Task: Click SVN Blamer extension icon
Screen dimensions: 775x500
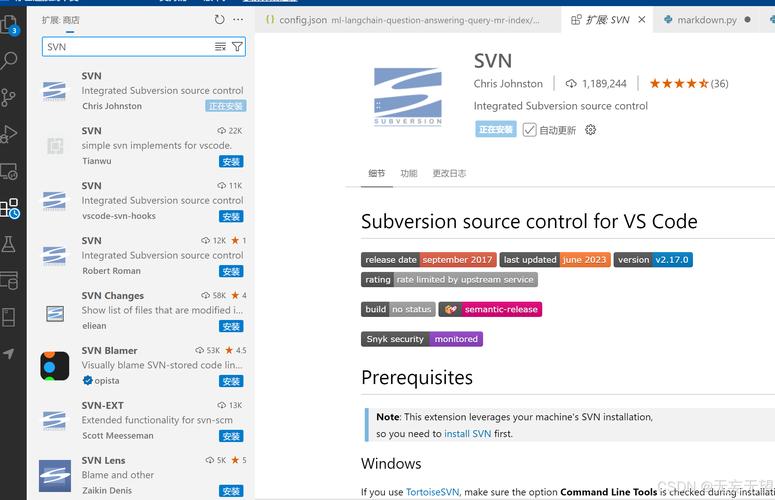Action: point(55,366)
